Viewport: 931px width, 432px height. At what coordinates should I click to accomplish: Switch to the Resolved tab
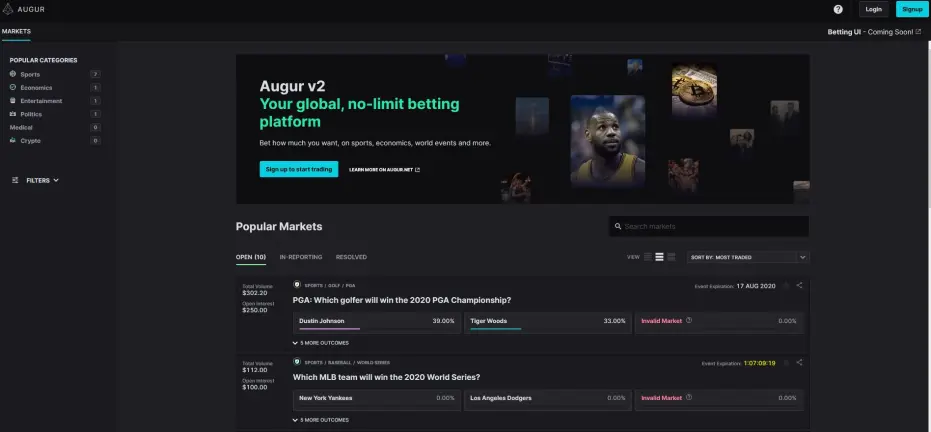pos(352,257)
